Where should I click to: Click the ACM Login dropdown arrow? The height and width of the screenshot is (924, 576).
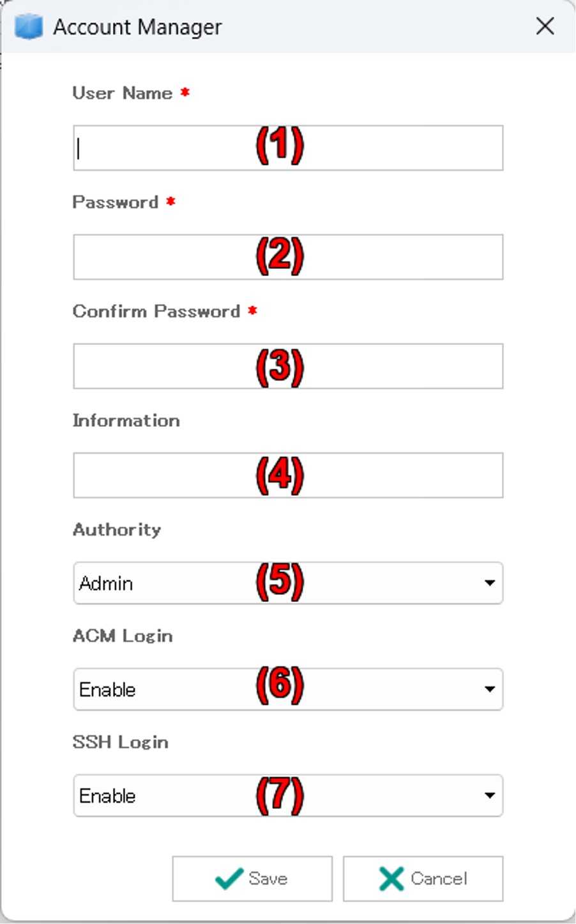coord(489,689)
